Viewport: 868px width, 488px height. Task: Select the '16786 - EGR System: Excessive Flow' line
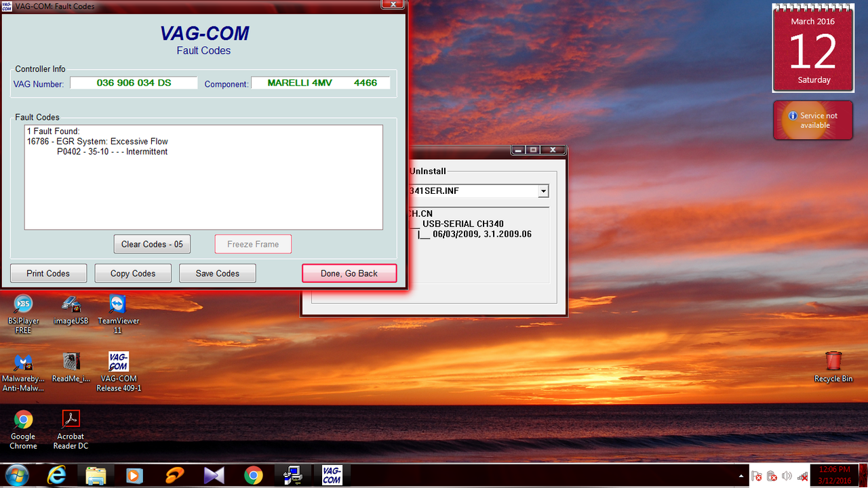98,142
